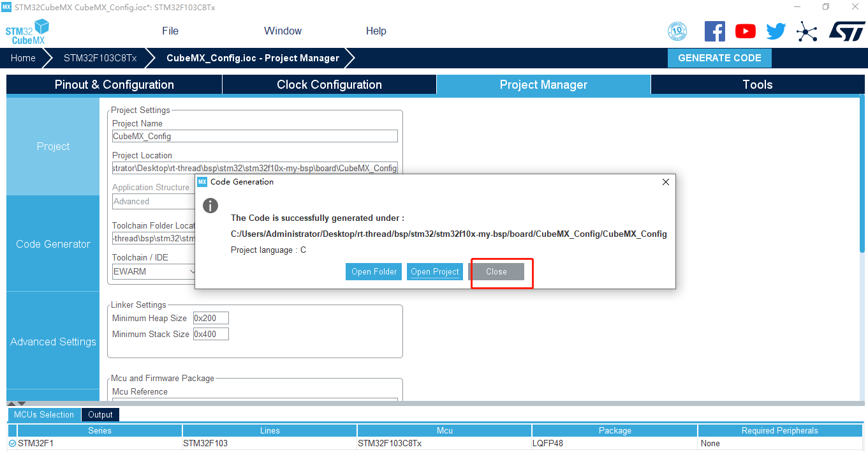868x452 pixels.
Task: Select the None peripherals cell
Action: pyautogui.click(x=779, y=443)
